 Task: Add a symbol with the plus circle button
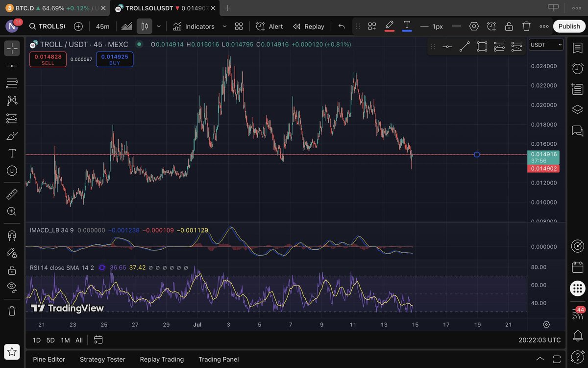(x=78, y=26)
